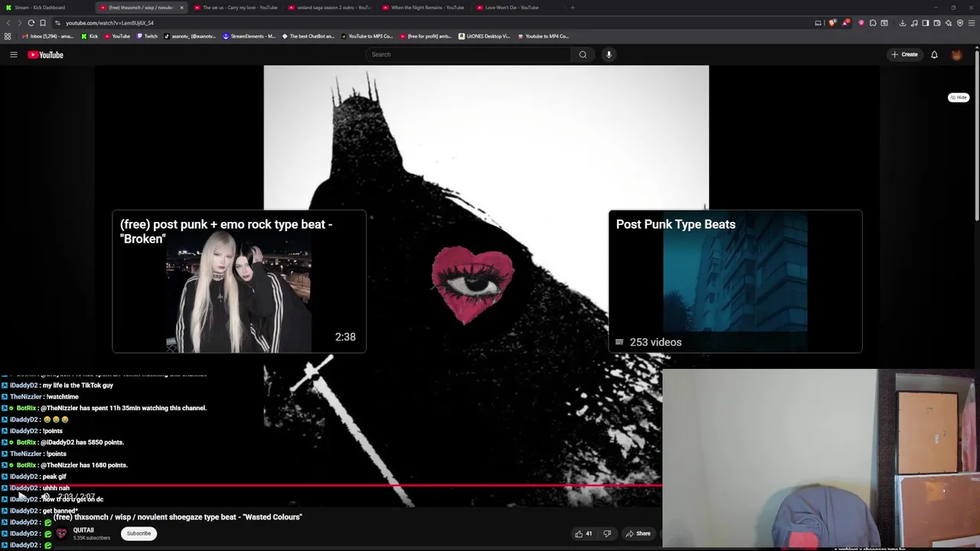
Task: Open the 'Broken' type beat suggested video card
Action: [x=239, y=282]
